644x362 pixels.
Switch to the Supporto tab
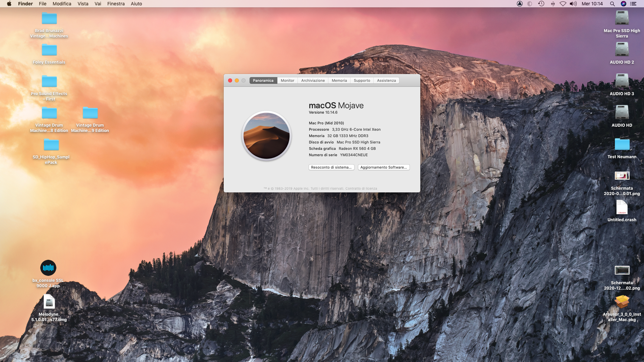362,80
